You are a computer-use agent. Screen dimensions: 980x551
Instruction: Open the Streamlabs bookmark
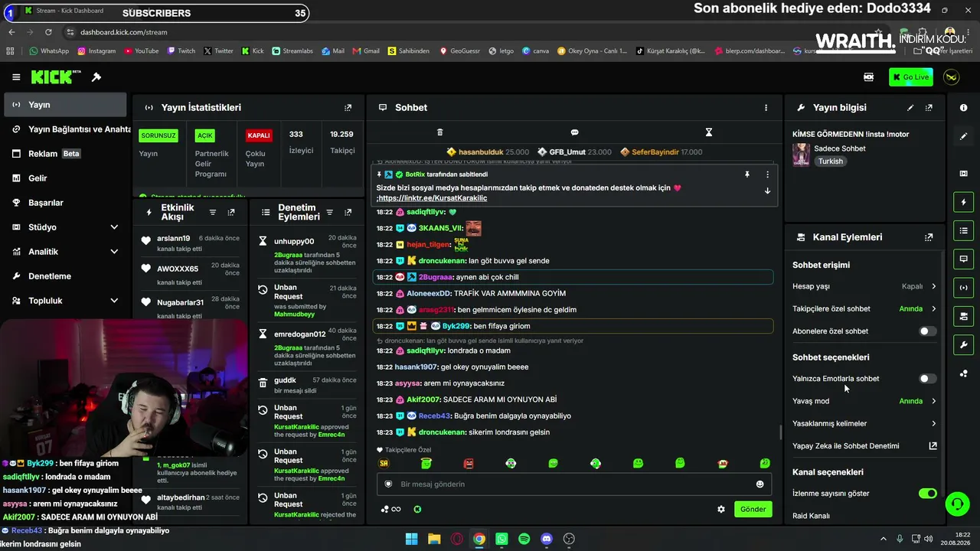coord(292,51)
